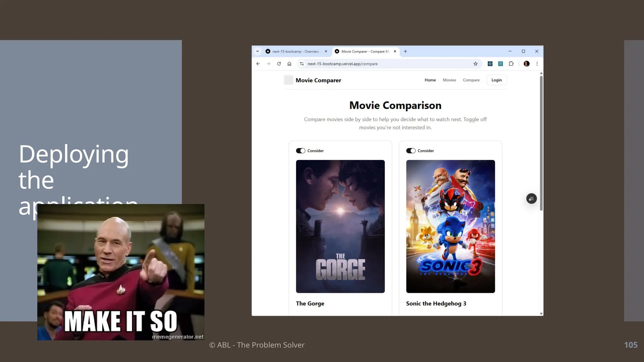
Task: Click The Gorge movie poster
Action: point(340,226)
